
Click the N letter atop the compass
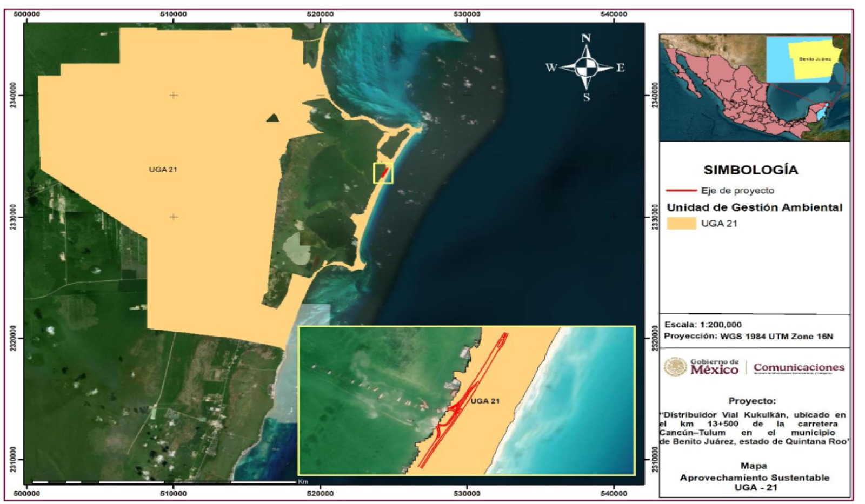coord(586,38)
